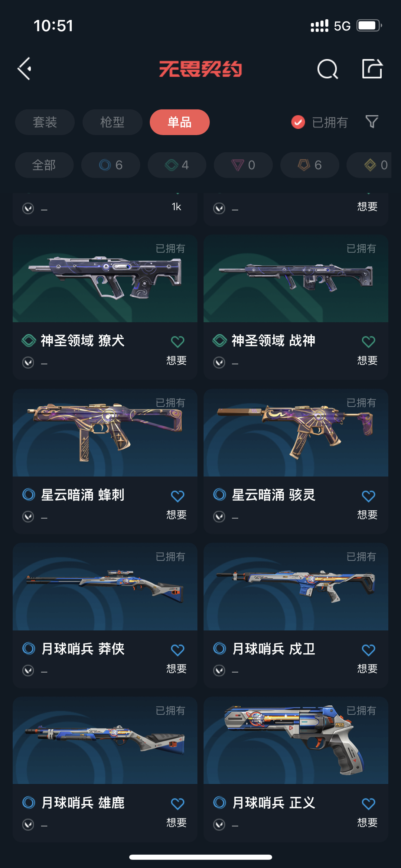The height and width of the screenshot is (868, 401).
Task: Open 神圣领域 战神 weapon thumbnail
Action: point(296,279)
